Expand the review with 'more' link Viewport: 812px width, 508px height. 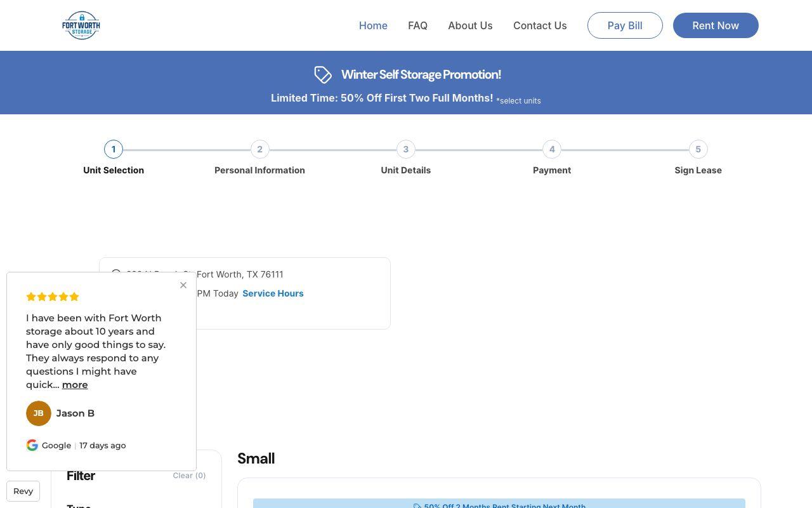tap(75, 385)
